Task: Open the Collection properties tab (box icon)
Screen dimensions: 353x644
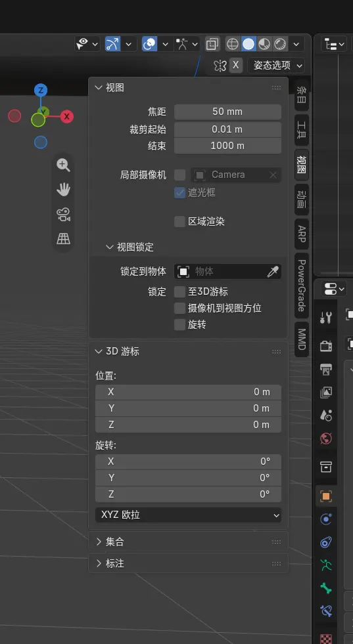Action: click(326, 467)
